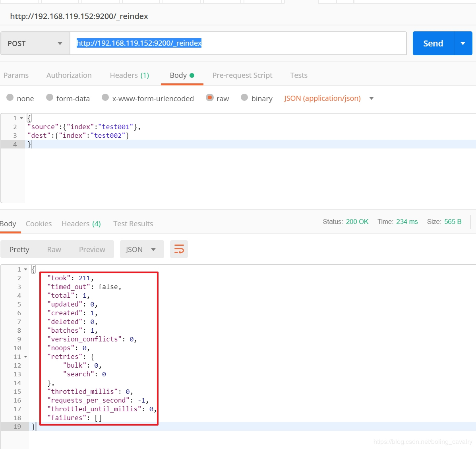Click the 200 OK status value

357,222
